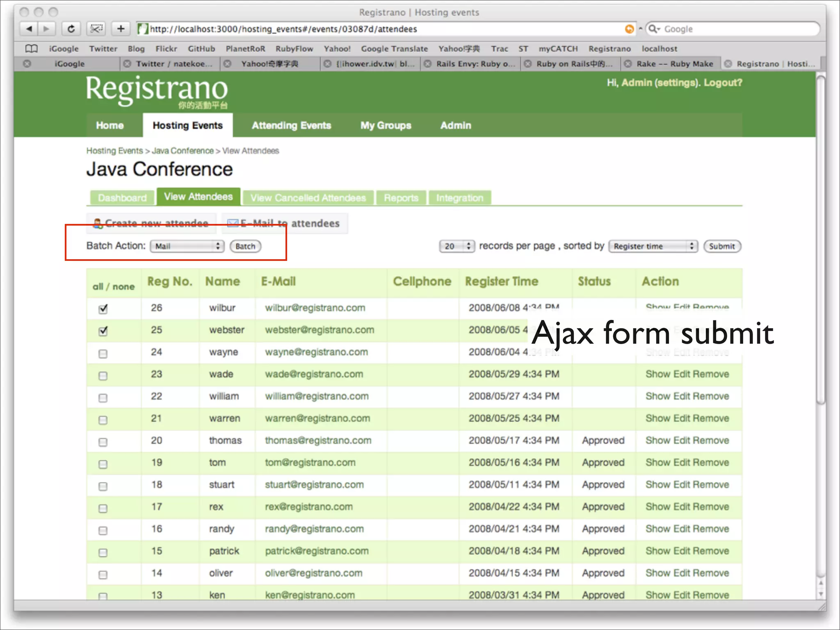
Task: Click the browser forward arrow button
Action: click(46, 29)
